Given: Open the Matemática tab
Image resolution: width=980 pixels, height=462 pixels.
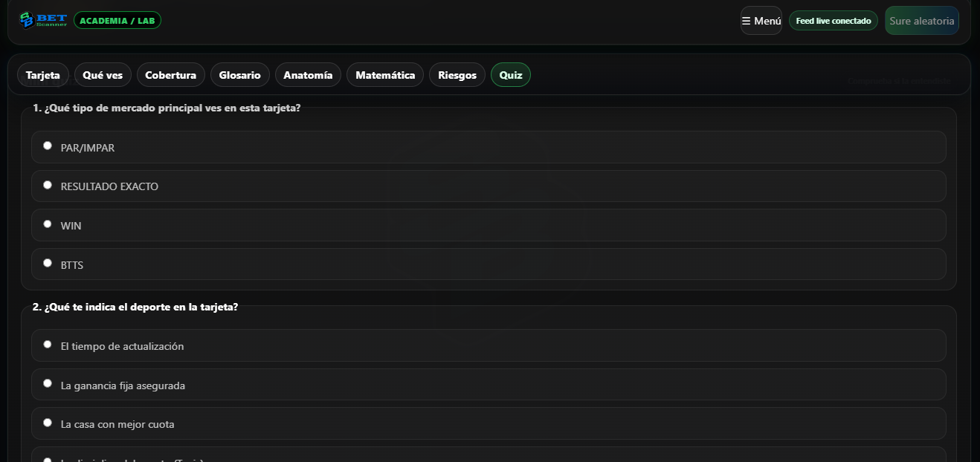Looking at the screenshot, I should (x=384, y=74).
